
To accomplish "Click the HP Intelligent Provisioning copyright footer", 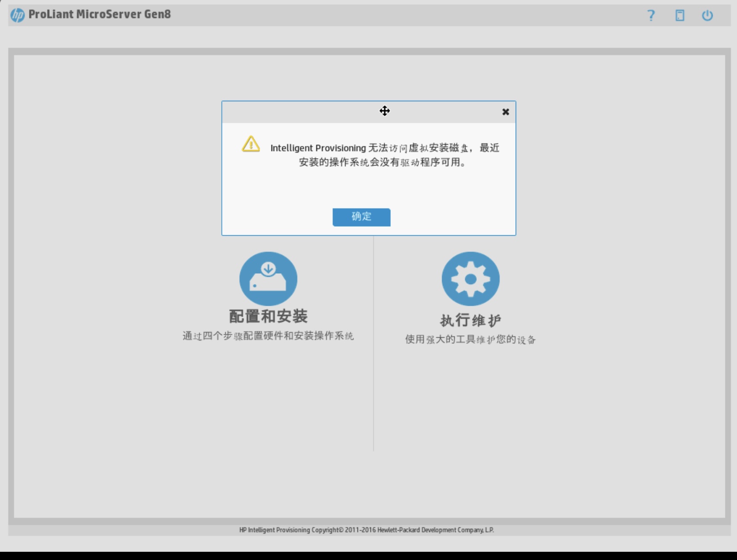I will pos(367,530).
